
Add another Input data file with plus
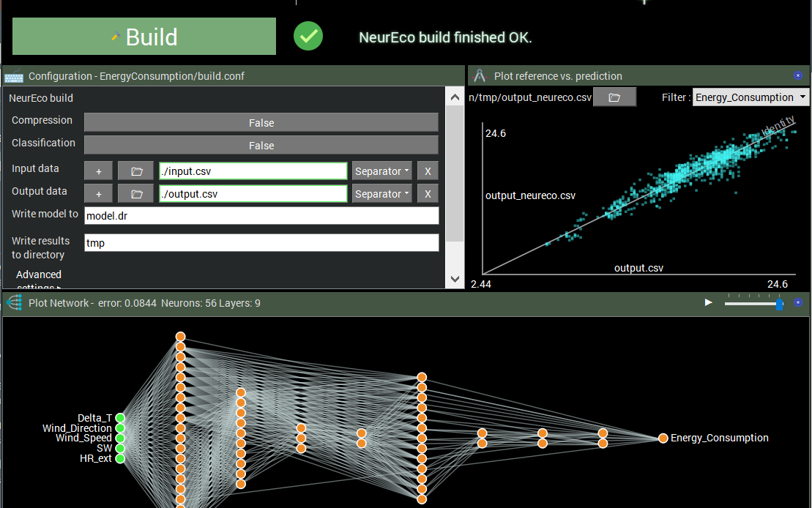98,171
